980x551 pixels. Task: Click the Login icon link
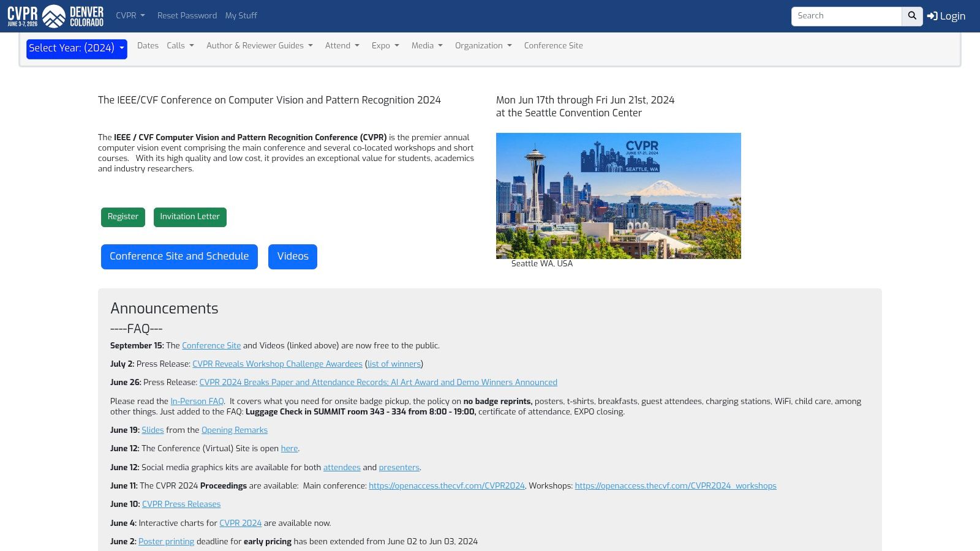click(x=946, y=17)
